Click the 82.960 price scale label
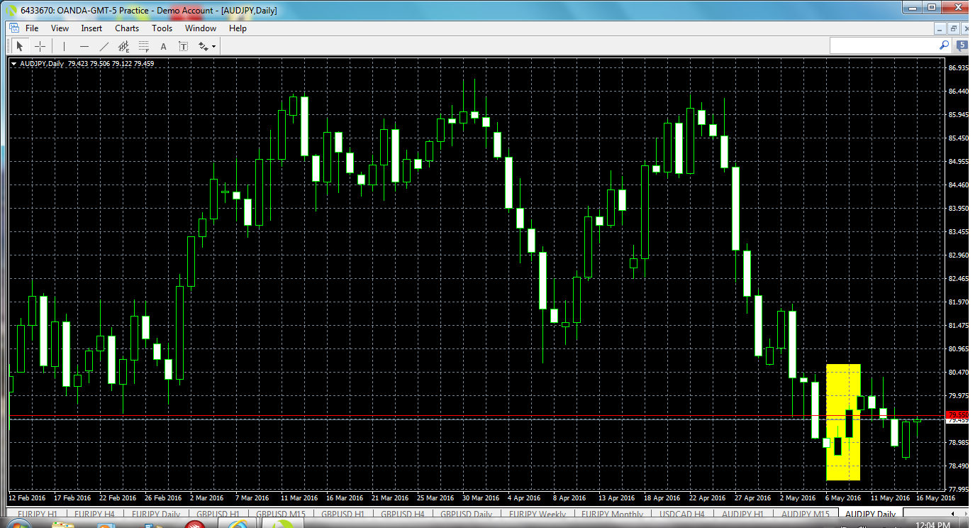980x528 pixels. [x=957, y=255]
